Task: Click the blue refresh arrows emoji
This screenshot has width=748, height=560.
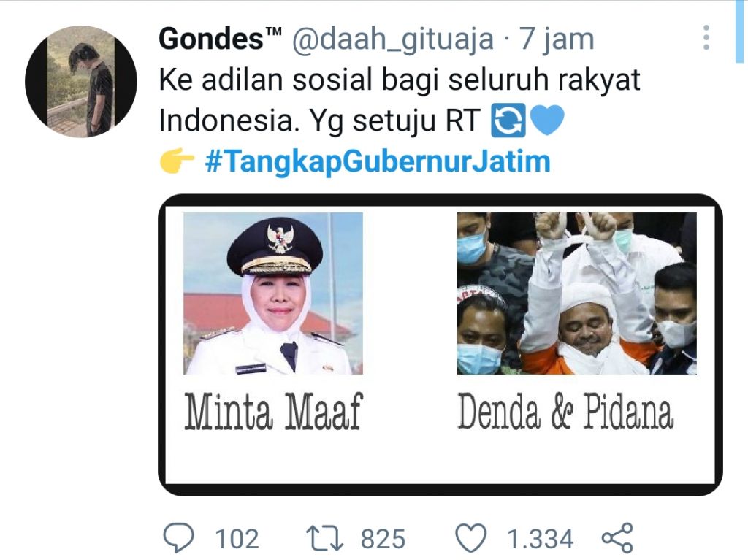Action: [508, 120]
